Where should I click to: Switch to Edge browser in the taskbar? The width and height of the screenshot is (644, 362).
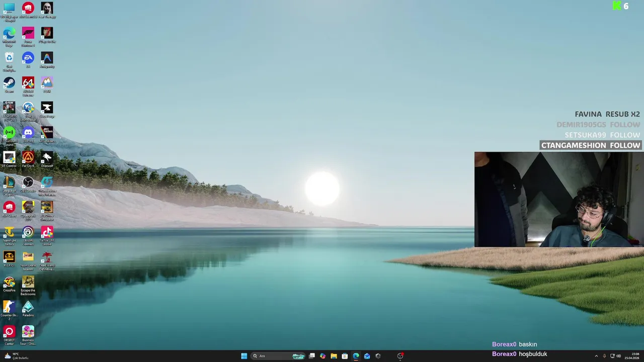tap(356, 356)
